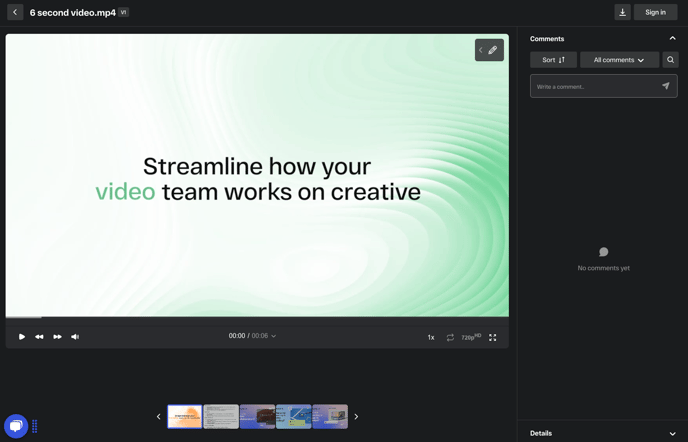The image size is (688, 442).
Task: Mute the video volume
Action: (x=75, y=337)
